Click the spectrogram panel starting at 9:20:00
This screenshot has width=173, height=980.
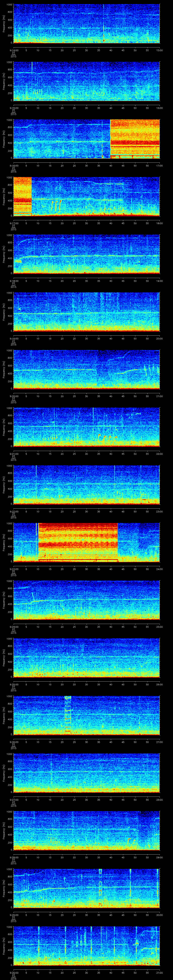click(86, 370)
